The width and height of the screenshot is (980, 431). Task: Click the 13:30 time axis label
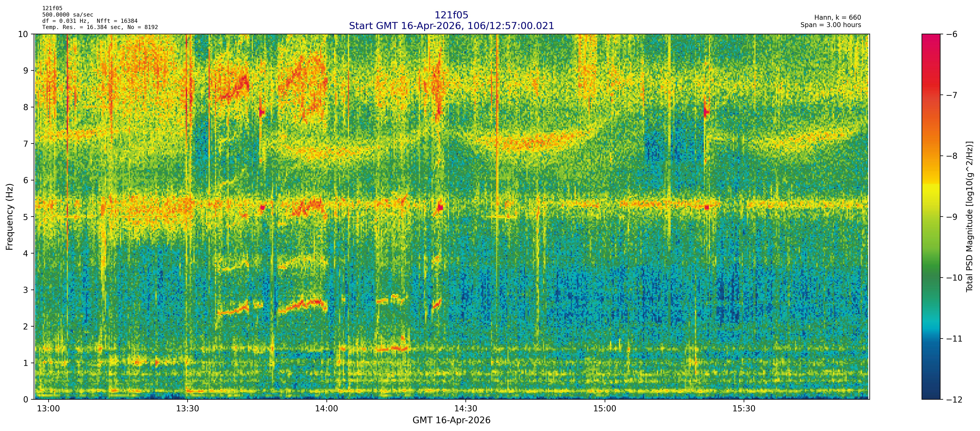(187, 409)
